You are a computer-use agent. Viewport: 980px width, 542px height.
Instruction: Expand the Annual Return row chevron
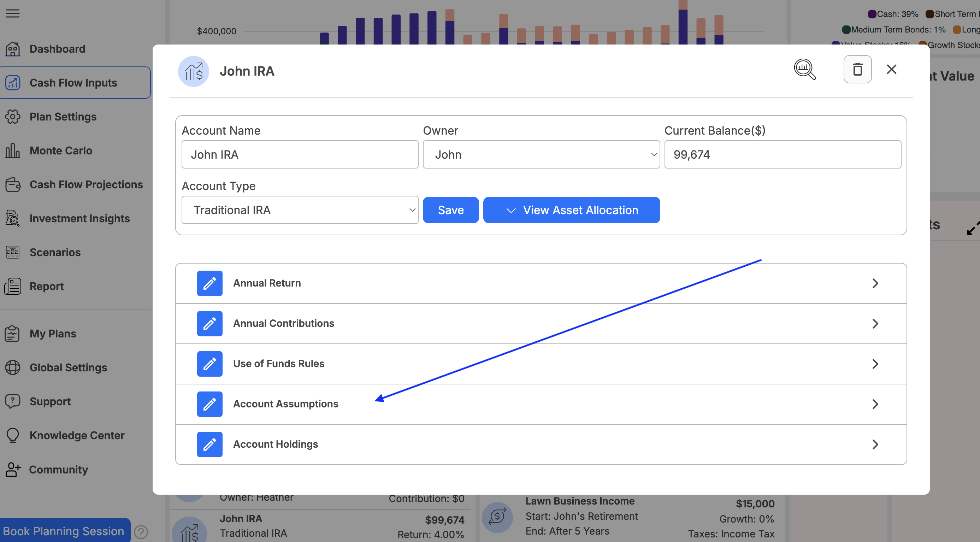coord(875,283)
